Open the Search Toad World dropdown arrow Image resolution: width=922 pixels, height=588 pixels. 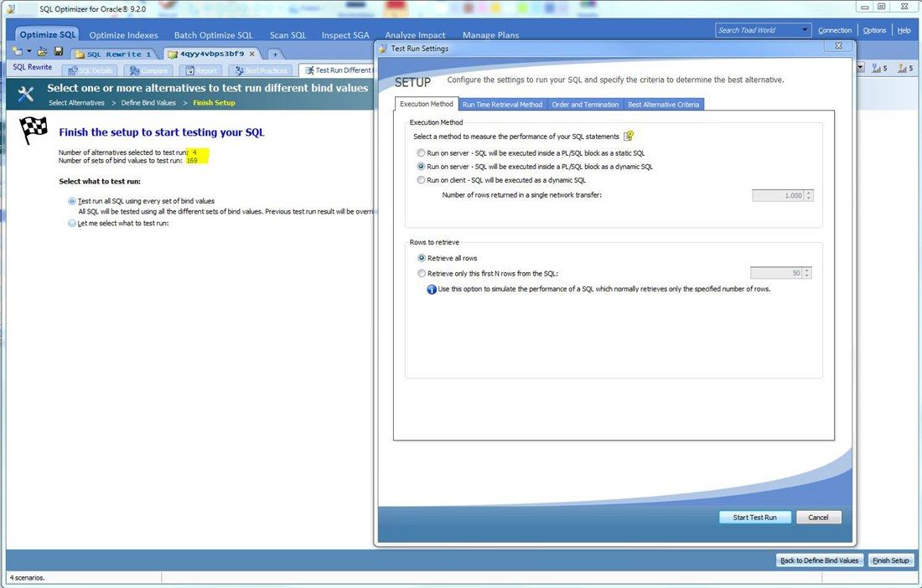pyautogui.click(x=805, y=30)
